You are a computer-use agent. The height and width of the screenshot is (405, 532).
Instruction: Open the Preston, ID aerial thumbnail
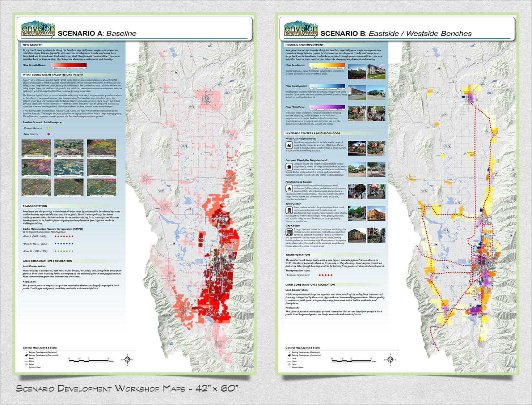click(x=69, y=168)
